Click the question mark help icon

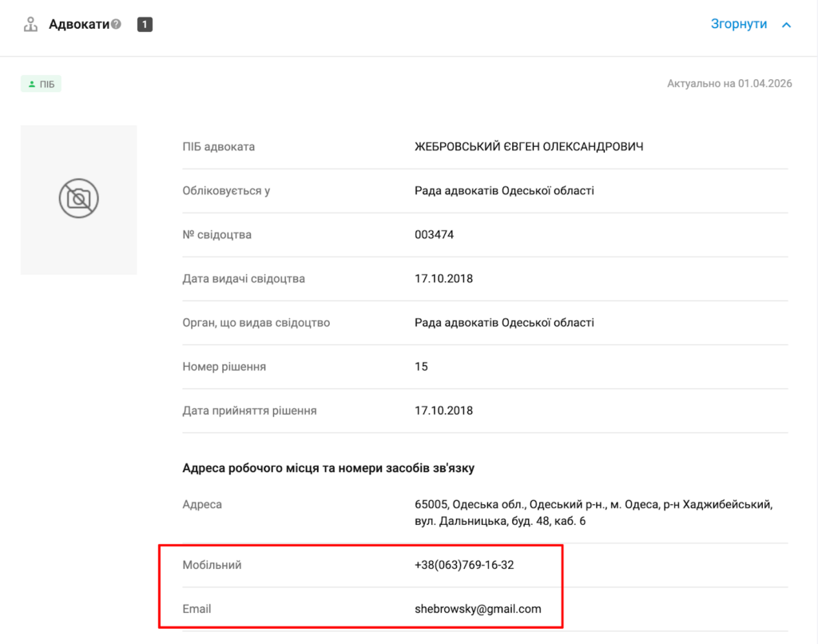pyautogui.click(x=117, y=24)
